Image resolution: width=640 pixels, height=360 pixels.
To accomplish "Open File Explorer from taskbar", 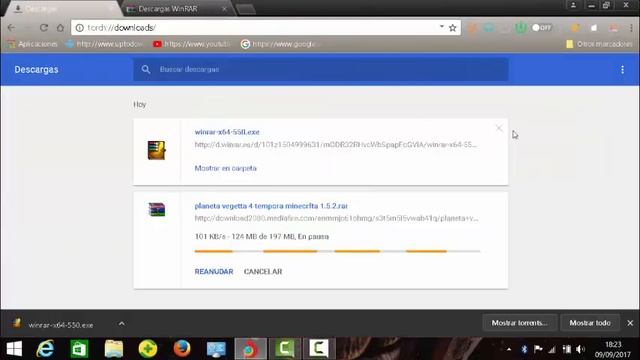I will (x=114, y=349).
